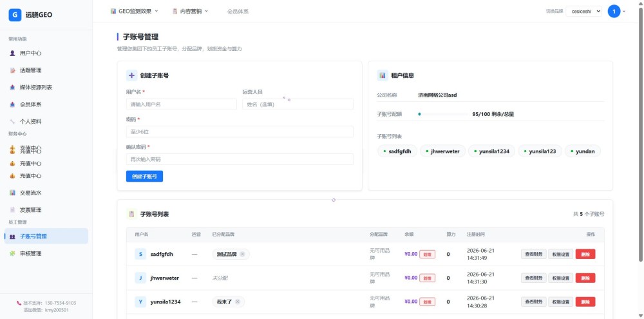
Task: Select 子账号管理 in sidebar
Action: [46, 237]
